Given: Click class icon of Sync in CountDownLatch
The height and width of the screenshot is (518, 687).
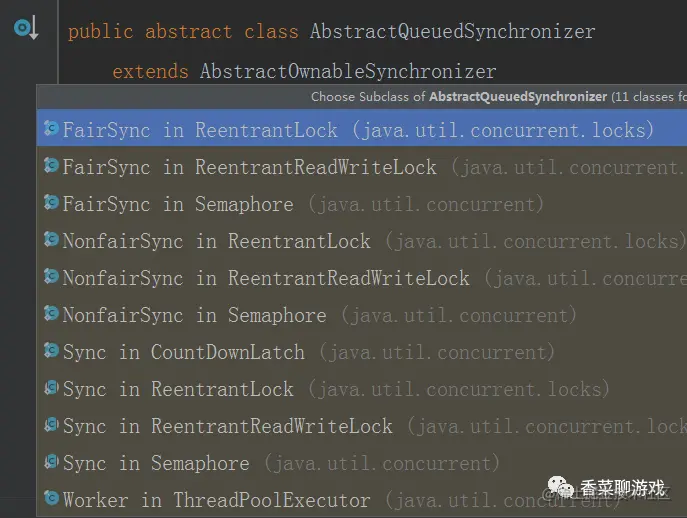Looking at the screenshot, I should [51, 351].
